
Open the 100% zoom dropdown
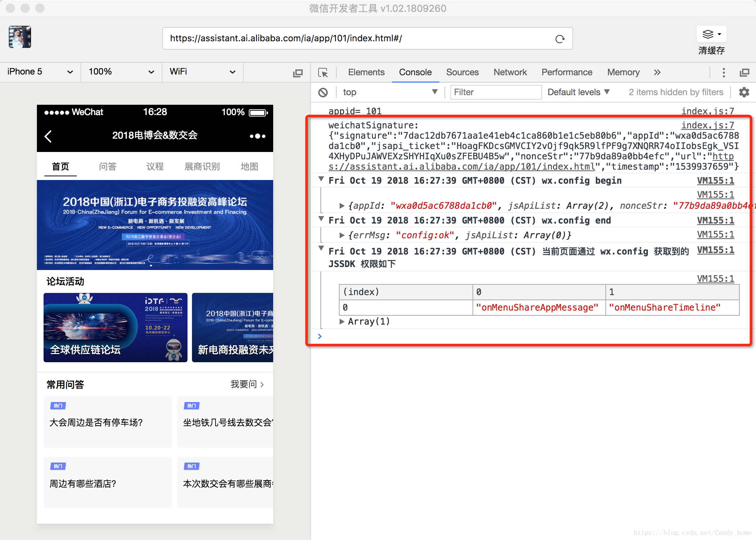pos(121,72)
